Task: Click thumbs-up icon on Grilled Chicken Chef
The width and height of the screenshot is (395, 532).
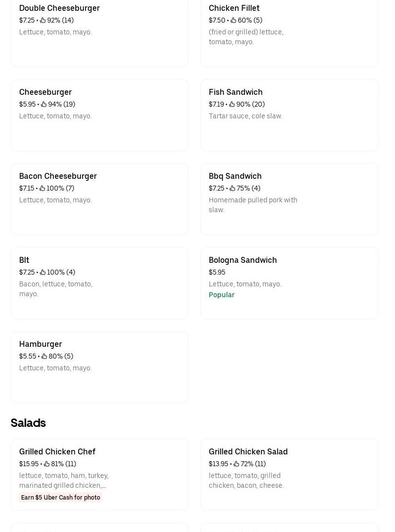Action: (47, 464)
